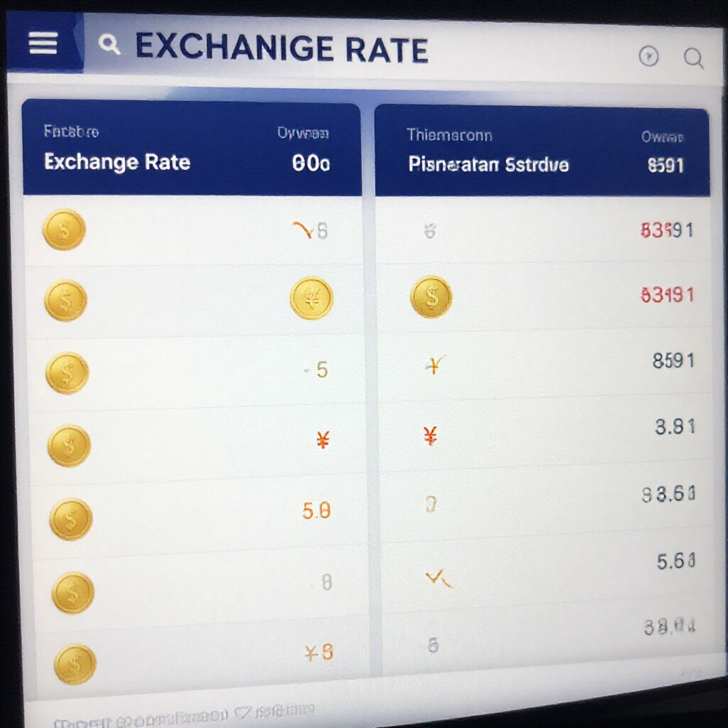Click the "Thiamaronn" label

point(449,135)
